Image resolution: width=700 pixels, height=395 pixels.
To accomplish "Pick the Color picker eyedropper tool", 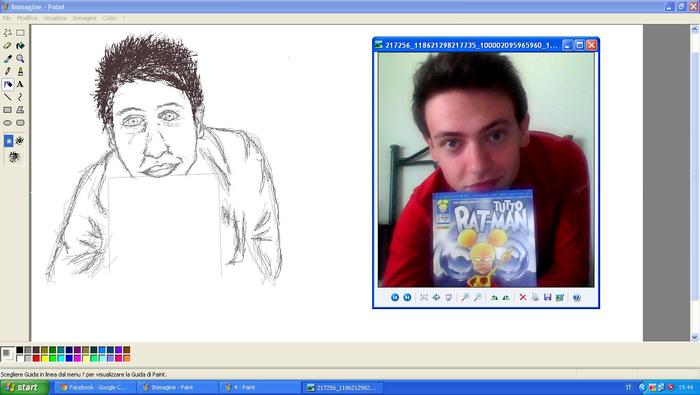I will (x=8, y=58).
